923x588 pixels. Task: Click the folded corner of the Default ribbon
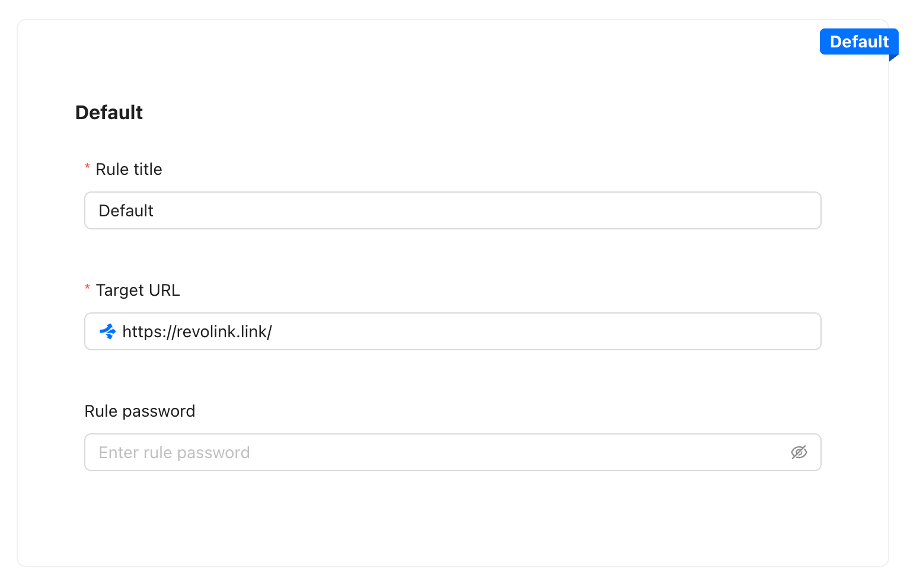click(x=893, y=58)
